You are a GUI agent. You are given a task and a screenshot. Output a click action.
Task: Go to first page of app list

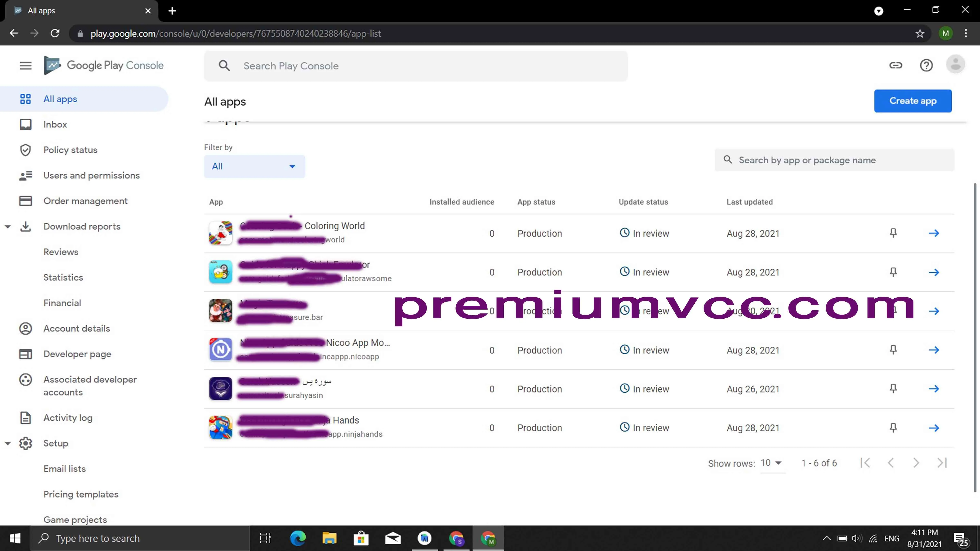[865, 463]
